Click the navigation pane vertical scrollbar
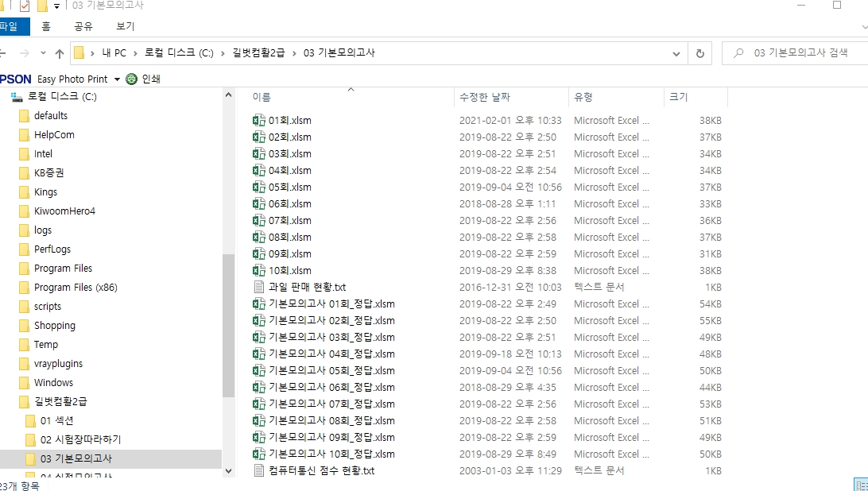The width and height of the screenshot is (868, 491). click(x=228, y=302)
